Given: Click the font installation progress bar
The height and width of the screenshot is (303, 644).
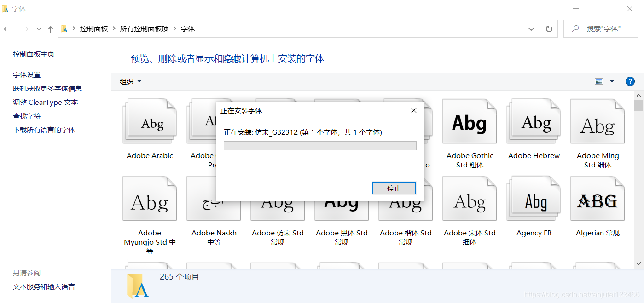Looking at the screenshot, I should (x=320, y=146).
